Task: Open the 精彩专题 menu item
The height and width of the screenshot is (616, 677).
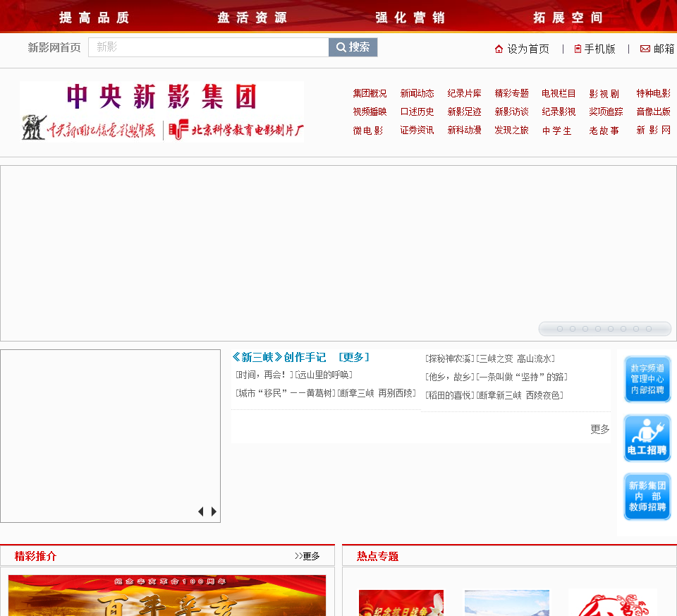Action: click(x=512, y=93)
